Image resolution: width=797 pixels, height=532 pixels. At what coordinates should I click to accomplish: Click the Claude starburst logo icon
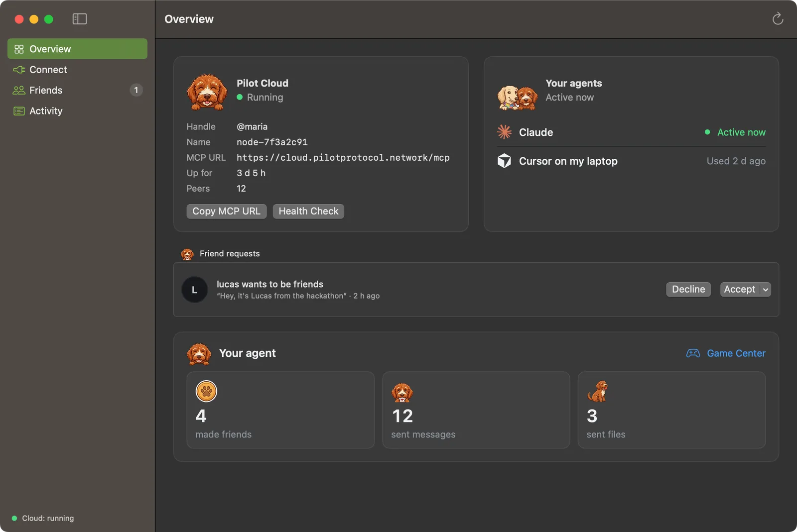504,132
